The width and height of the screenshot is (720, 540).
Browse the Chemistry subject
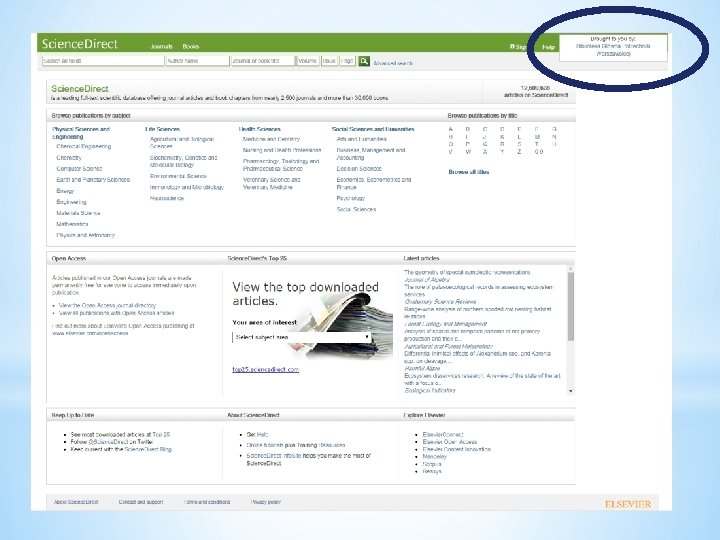(69, 158)
